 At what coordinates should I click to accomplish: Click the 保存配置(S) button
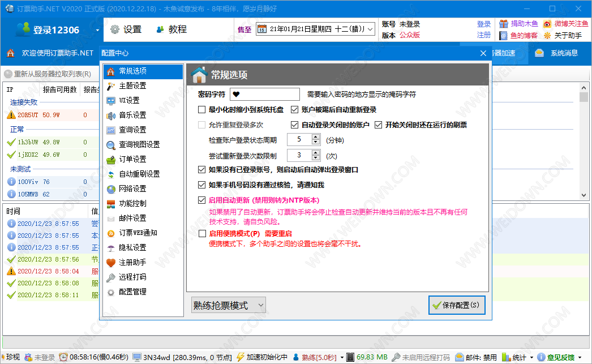tap(457, 305)
